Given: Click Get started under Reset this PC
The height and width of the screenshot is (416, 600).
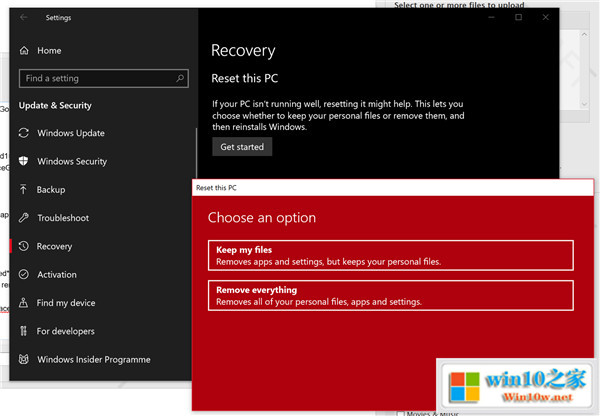Looking at the screenshot, I should (242, 147).
